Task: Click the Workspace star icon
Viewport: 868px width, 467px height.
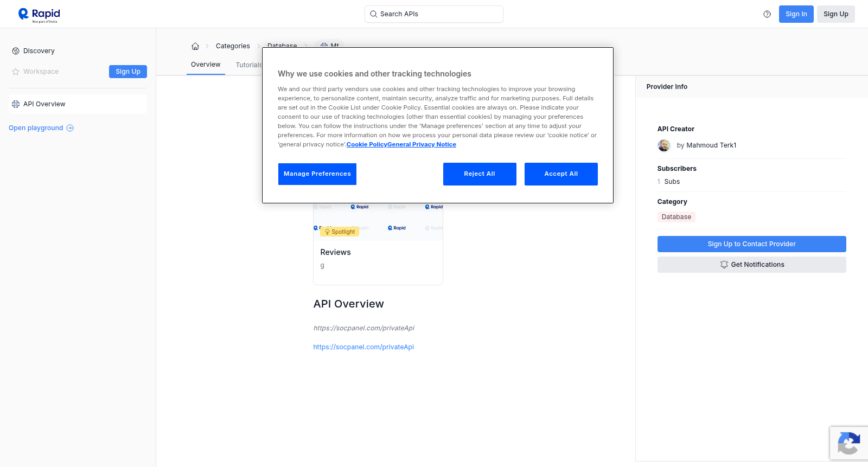Action: (x=16, y=72)
